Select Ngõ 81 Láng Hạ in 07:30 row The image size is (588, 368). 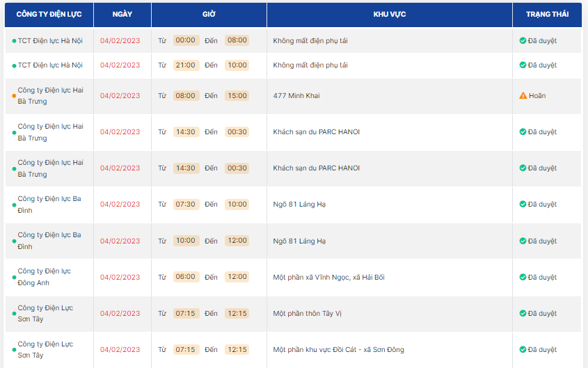click(299, 205)
